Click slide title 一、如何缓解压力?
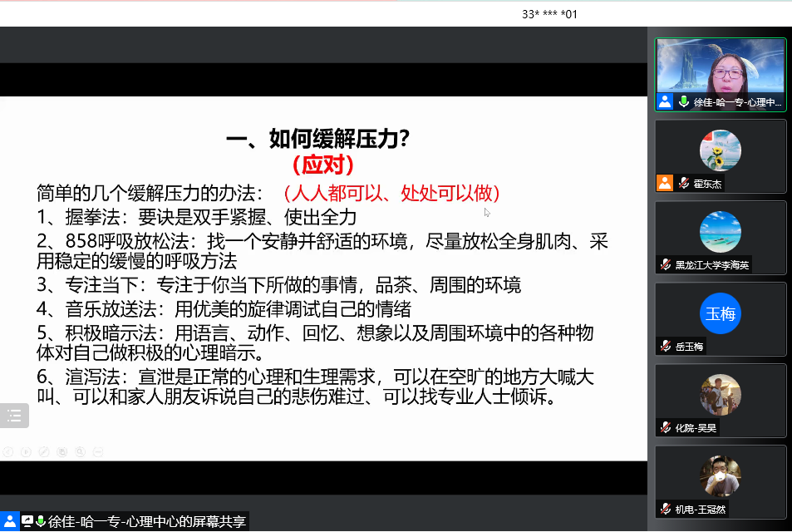 click(x=317, y=139)
